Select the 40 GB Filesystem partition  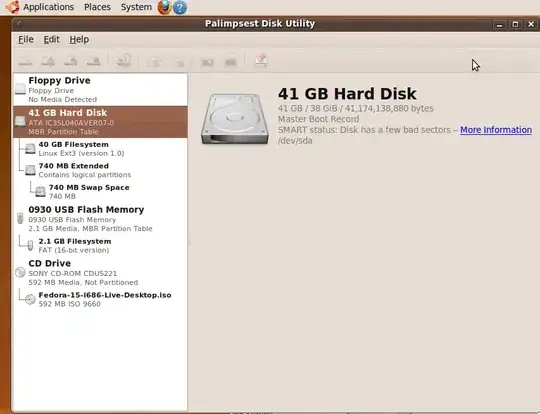click(x=100, y=148)
